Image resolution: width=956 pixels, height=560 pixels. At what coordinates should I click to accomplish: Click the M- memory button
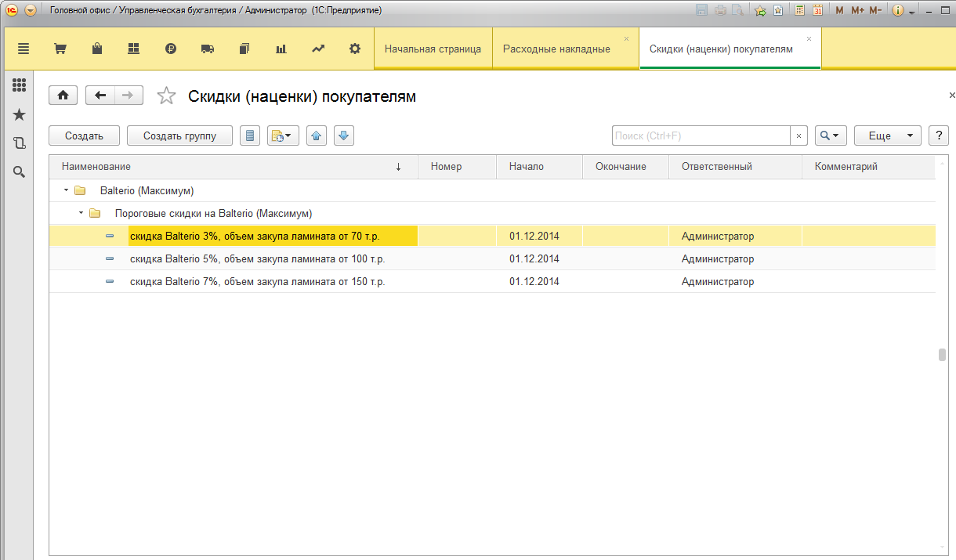point(875,10)
